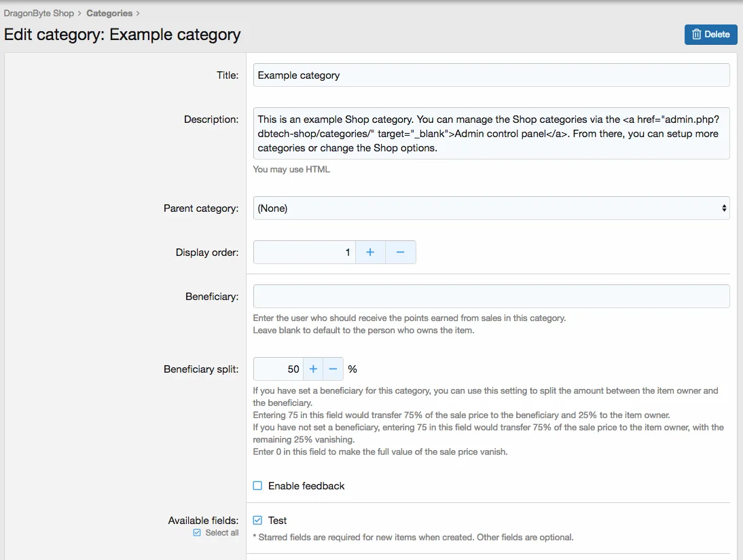Screen dimensions: 743x560
Task: Uncheck the Test available field
Action: 257,521
